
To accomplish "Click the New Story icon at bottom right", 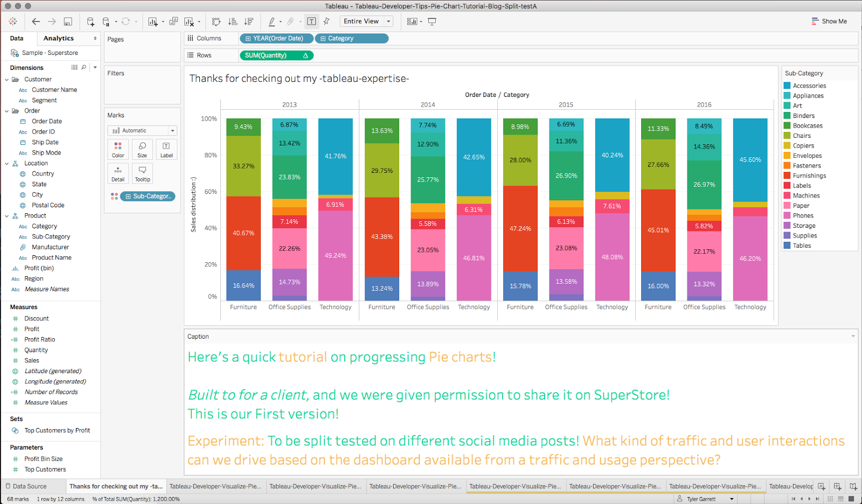I will (853, 487).
